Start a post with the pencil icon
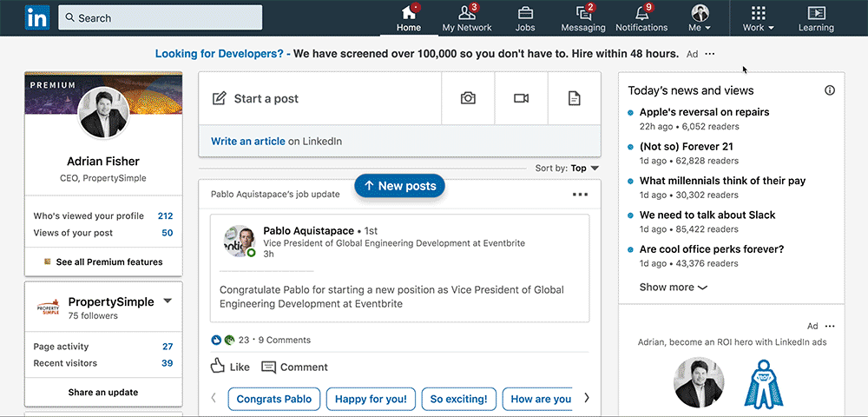Viewport: 868px width, 417px height. (x=320, y=98)
